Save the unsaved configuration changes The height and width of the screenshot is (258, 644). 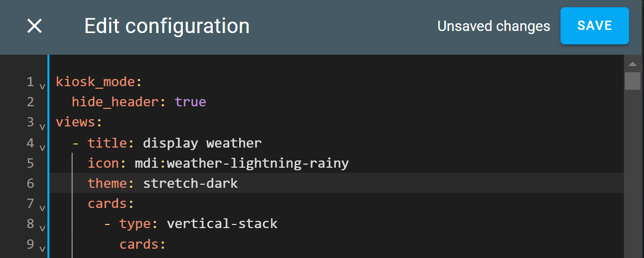tap(595, 26)
